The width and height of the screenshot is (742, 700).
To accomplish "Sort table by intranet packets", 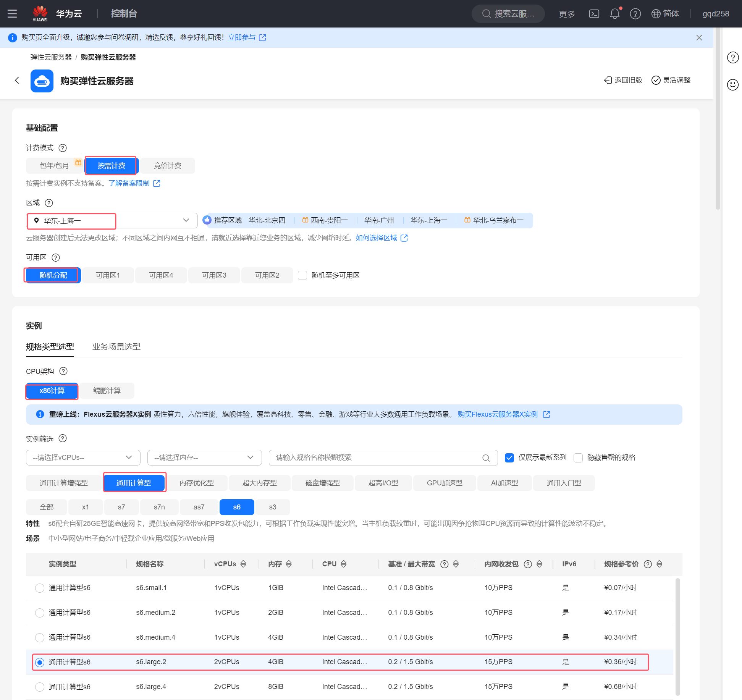I will 539,564.
